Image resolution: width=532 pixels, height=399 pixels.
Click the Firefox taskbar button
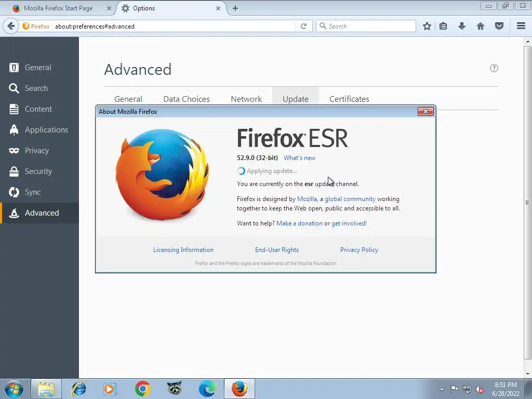239,389
